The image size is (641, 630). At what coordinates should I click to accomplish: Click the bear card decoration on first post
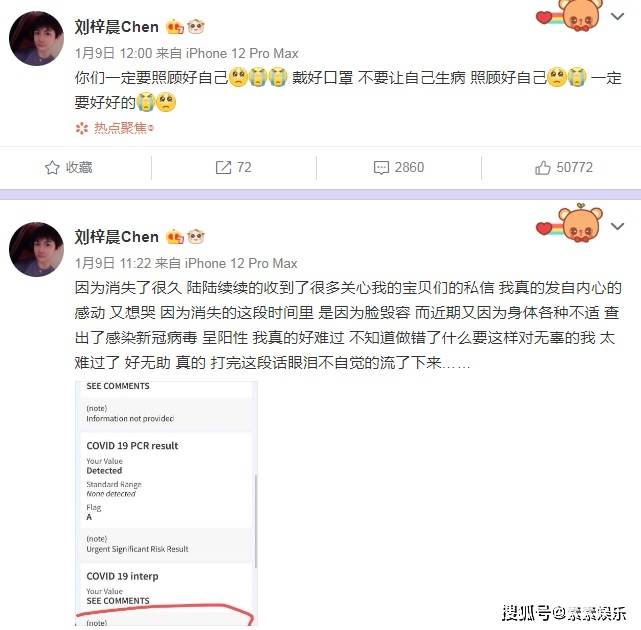click(569, 16)
